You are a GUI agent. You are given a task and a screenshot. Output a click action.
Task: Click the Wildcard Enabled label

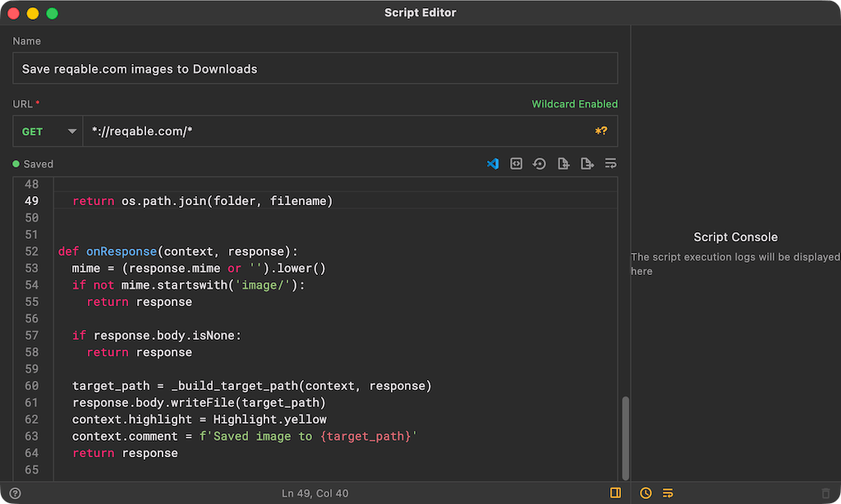574,104
